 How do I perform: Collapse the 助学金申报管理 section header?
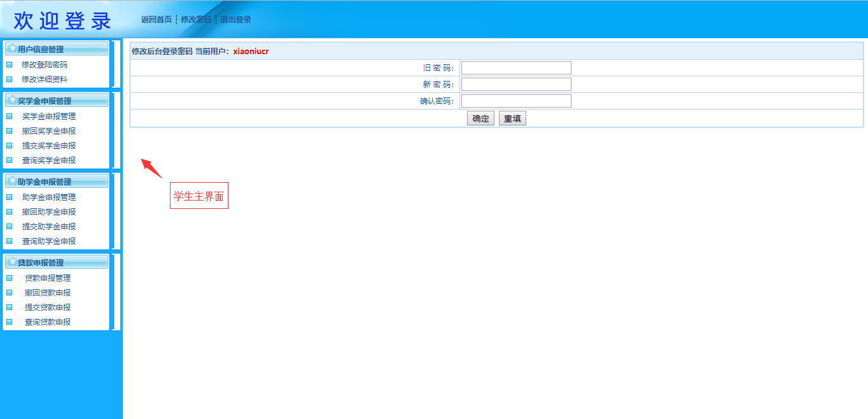(57, 181)
